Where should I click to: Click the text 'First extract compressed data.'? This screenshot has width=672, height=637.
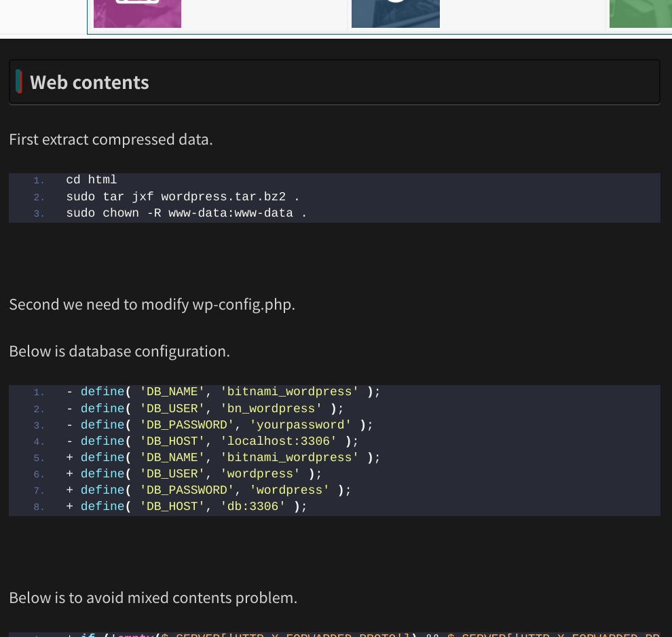(111, 140)
